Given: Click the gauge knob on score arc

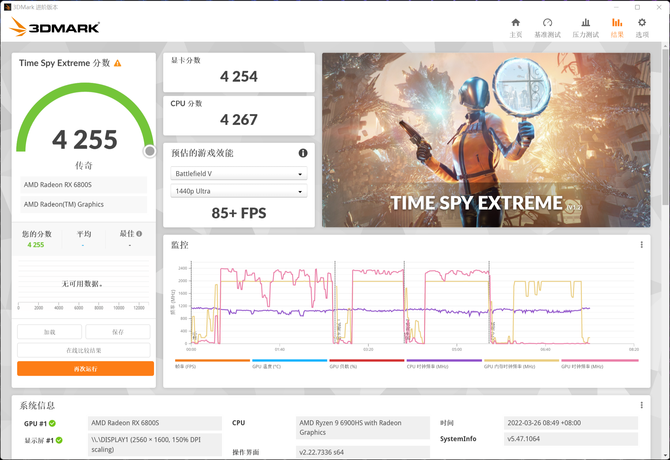Looking at the screenshot, I should pyautogui.click(x=150, y=151).
